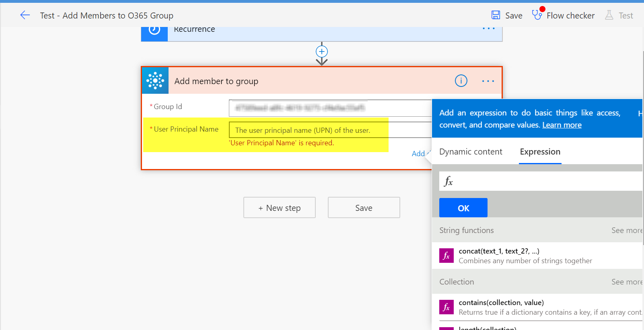Select the Expression tab
The width and height of the screenshot is (644, 330).
point(540,152)
